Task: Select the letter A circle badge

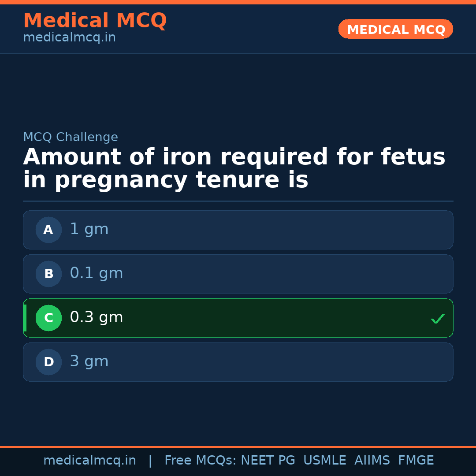Action: 48,230
